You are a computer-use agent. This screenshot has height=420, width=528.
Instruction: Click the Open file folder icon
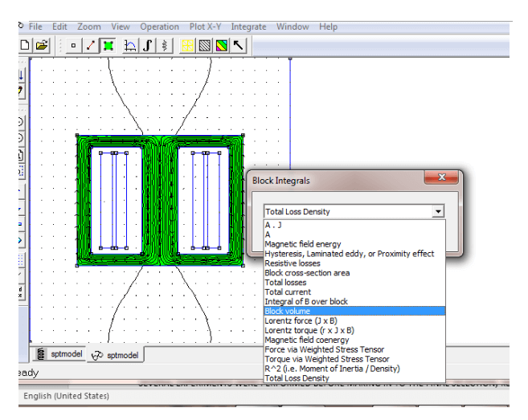[x=42, y=46]
